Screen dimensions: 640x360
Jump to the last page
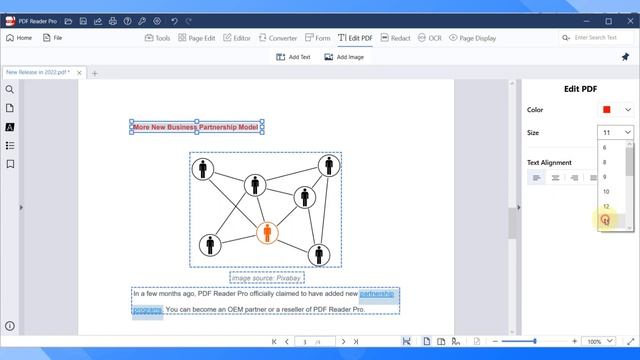click(356, 342)
